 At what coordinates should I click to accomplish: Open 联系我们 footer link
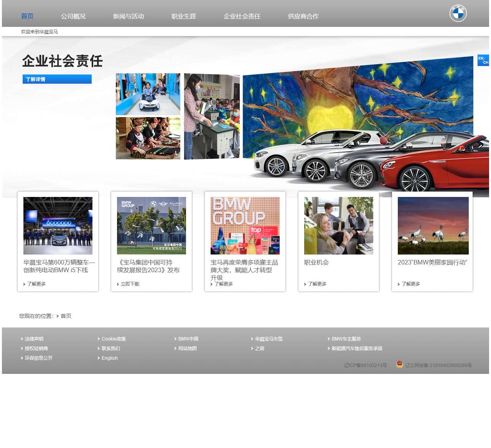pos(111,349)
